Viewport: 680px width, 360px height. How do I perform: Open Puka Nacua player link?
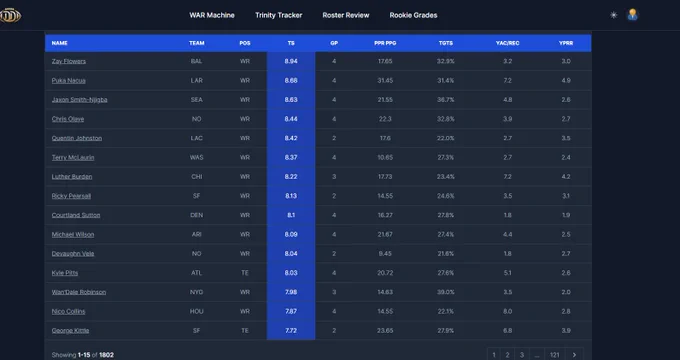[69, 80]
